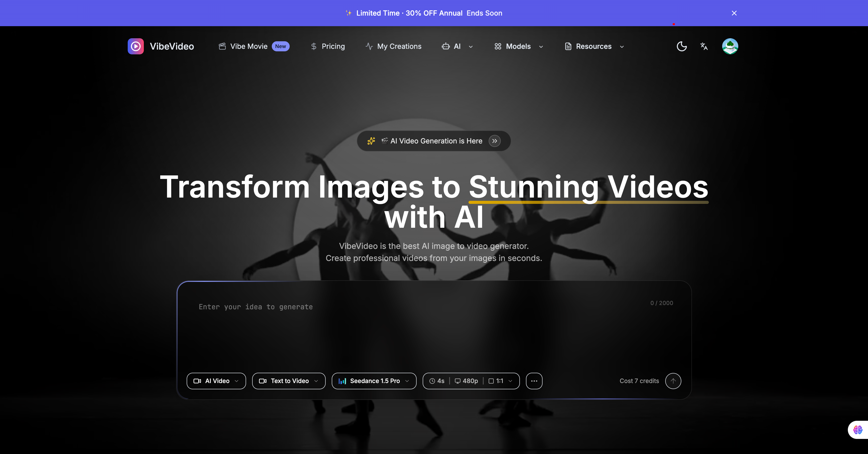This screenshot has width=868, height=454.
Task: Click the camera icon in AI Video button
Action: (x=197, y=381)
